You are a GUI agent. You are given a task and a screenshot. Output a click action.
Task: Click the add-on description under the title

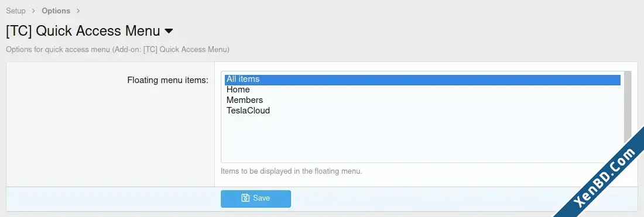point(118,50)
